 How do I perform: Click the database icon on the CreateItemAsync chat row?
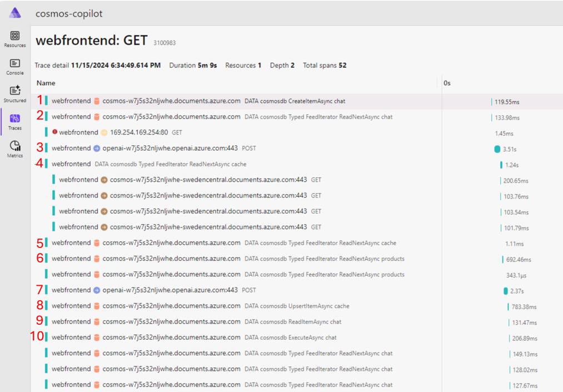[97, 101]
